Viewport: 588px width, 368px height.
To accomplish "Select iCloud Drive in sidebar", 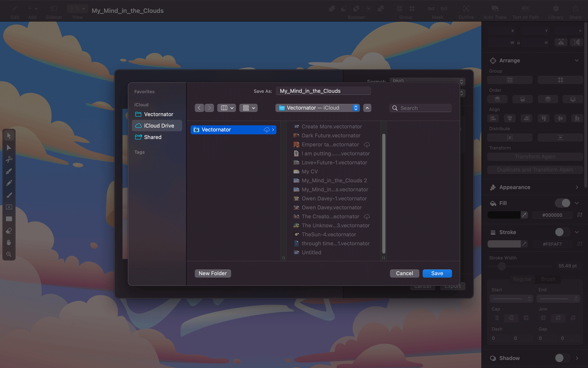I will click(157, 126).
